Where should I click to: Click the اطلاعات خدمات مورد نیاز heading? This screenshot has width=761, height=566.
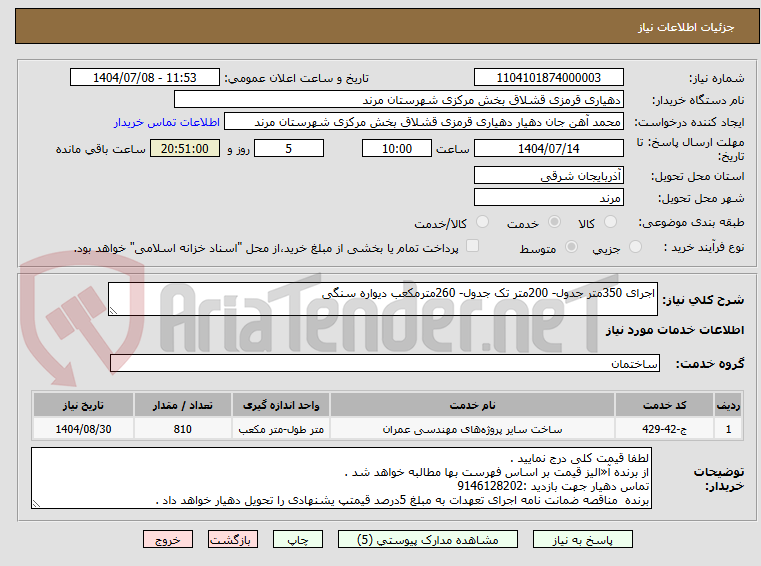pyautogui.click(x=675, y=330)
